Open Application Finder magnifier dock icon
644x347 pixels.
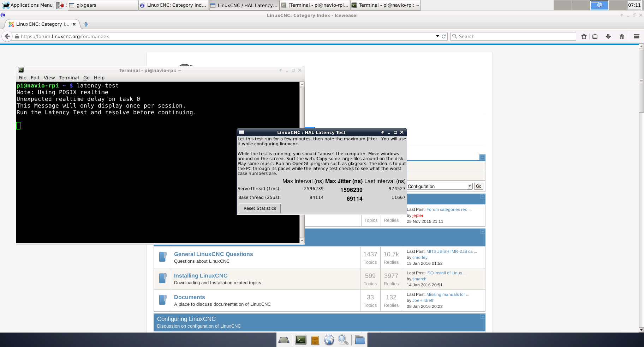click(x=343, y=340)
